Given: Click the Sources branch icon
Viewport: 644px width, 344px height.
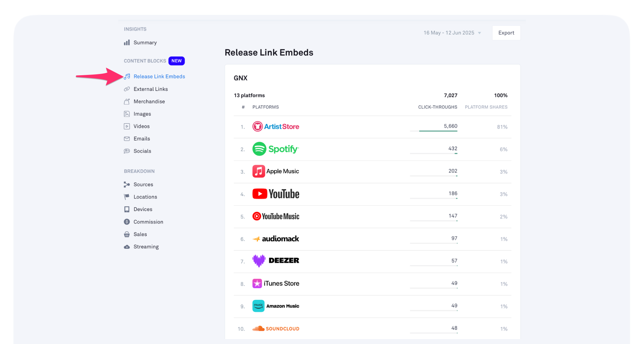Looking at the screenshot, I should 127,184.
